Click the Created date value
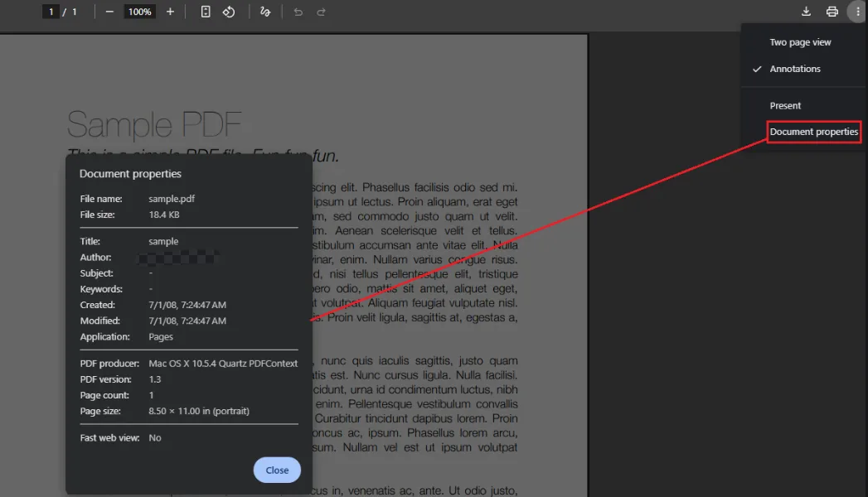Viewport: 868px width, 497px height. point(187,305)
